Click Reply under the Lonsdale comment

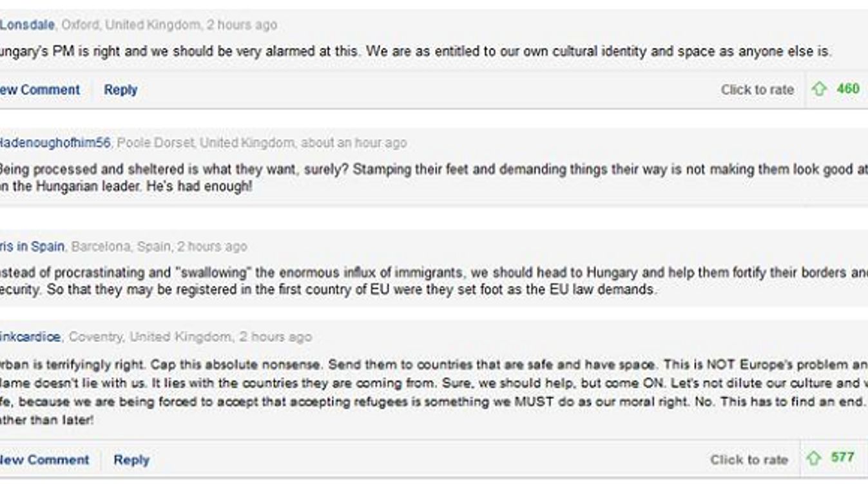tap(121, 89)
